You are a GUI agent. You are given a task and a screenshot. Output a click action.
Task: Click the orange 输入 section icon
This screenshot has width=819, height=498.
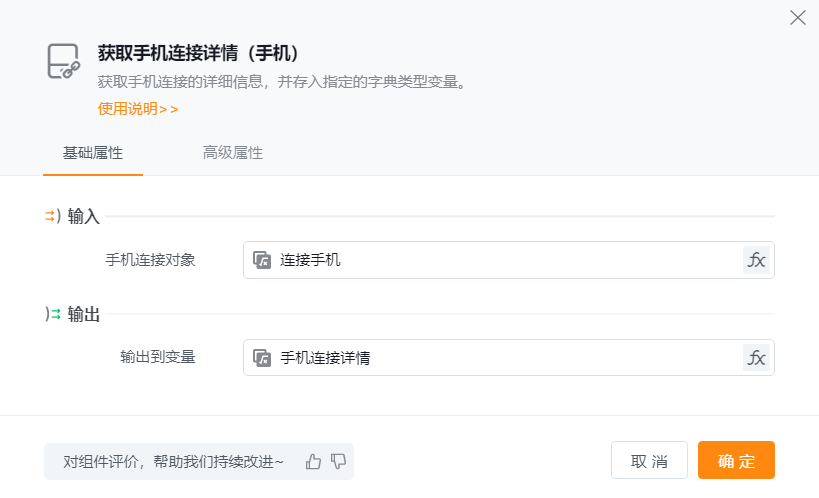53,216
